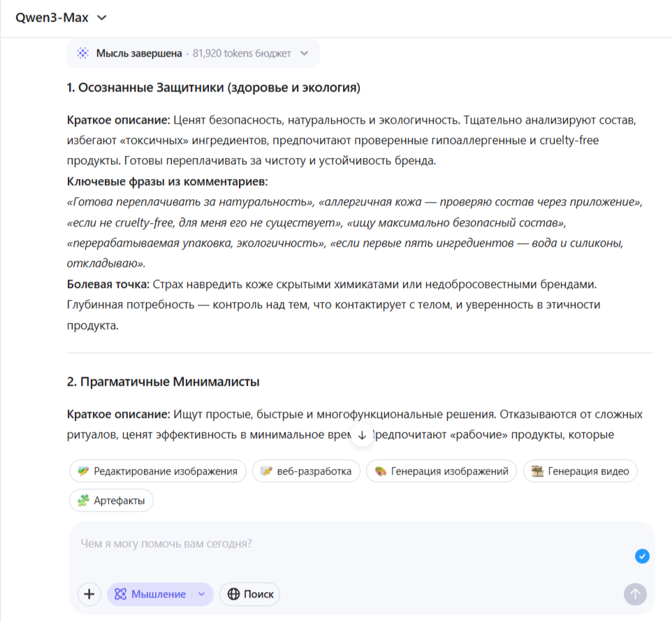Toggle the Поиск web search option
The image size is (672, 622).
coord(250,594)
